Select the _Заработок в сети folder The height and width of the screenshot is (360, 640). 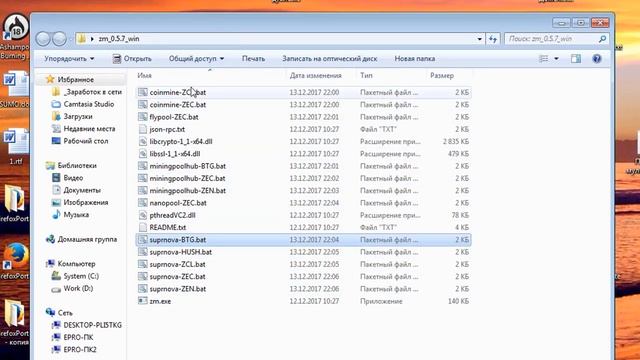(x=93, y=92)
